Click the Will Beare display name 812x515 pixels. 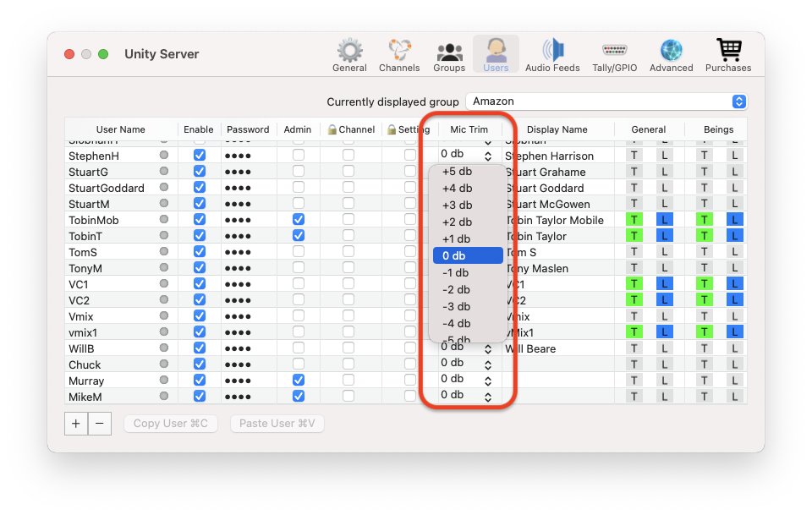tap(530, 349)
